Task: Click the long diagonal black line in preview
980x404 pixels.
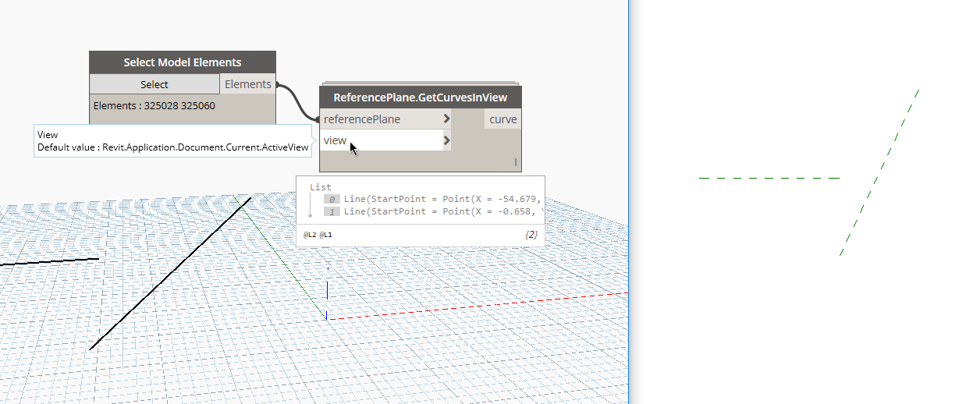Action: [170, 273]
